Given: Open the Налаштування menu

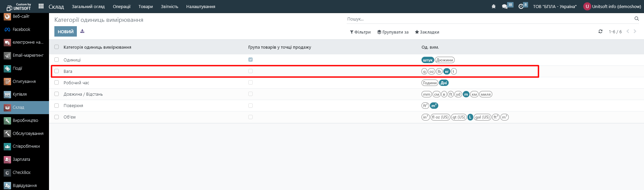Looking at the screenshot, I should coord(200,7).
